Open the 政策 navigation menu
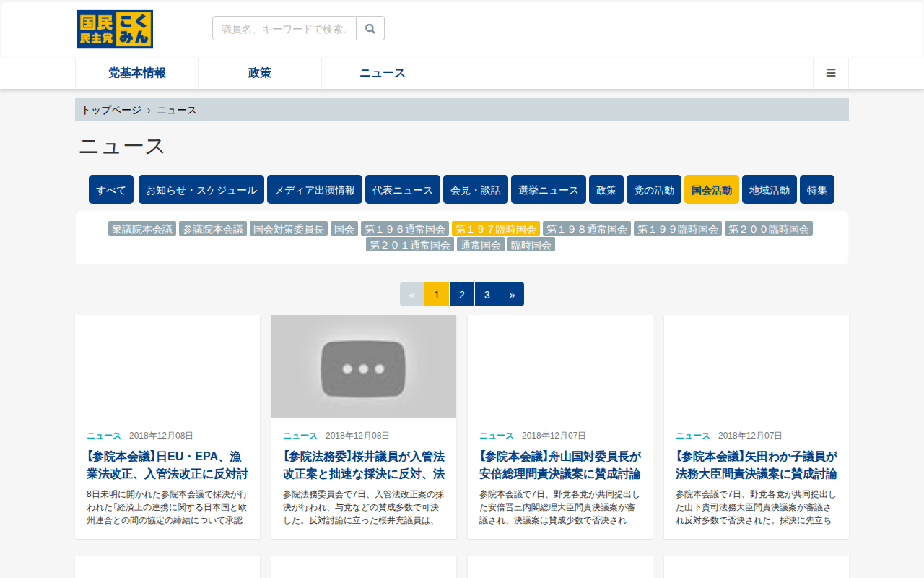Viewport: 924px width, 578px height. 260,73
